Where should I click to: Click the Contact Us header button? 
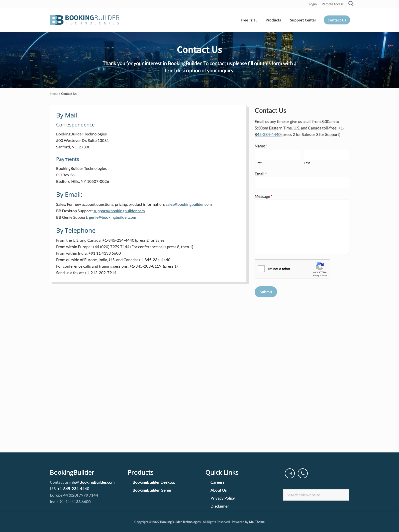(337, 20)
